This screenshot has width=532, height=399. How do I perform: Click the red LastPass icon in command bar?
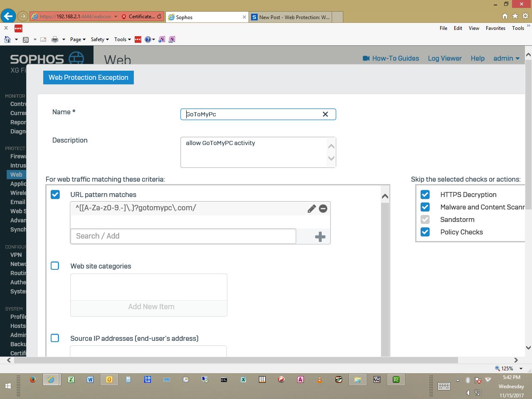(x=138, y=39)
